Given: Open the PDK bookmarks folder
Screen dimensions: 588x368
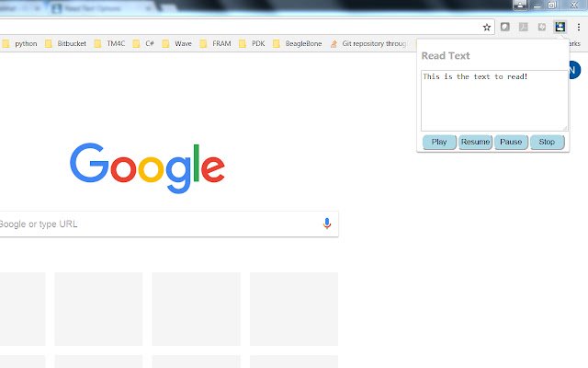Looking at the screenshot, I should [x=252, y=43].
